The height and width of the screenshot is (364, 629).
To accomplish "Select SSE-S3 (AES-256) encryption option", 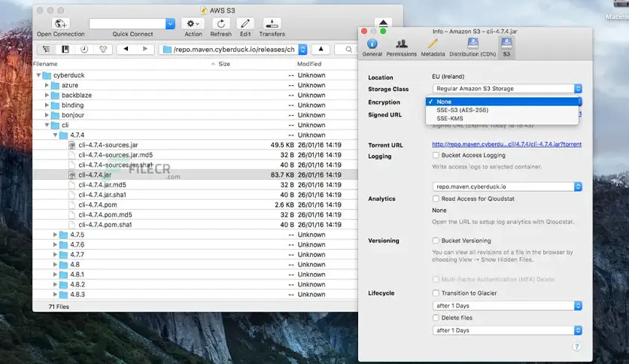I will 503,110.
